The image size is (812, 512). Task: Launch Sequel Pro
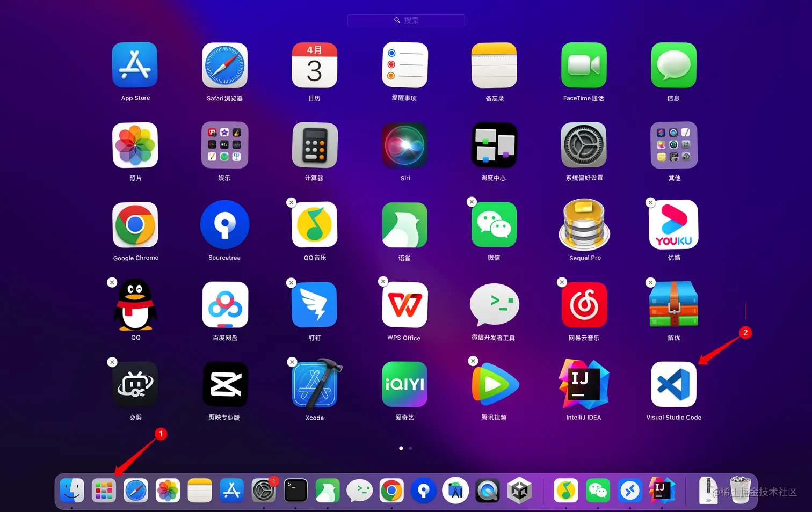coord(584,225)
